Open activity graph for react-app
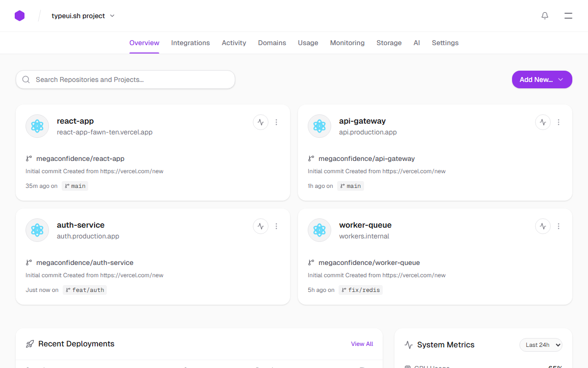Viewport: 588px width, 368px height. tap(261, 122)
